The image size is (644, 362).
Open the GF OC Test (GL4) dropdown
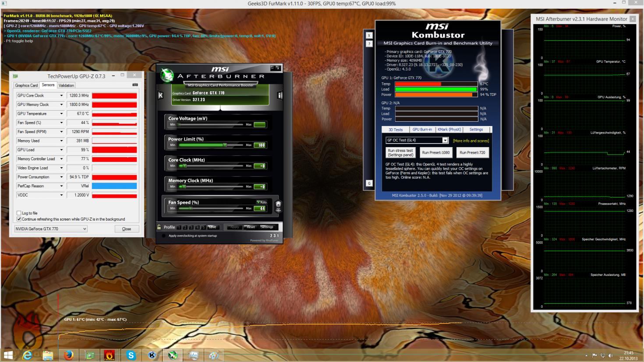[417, 140]
